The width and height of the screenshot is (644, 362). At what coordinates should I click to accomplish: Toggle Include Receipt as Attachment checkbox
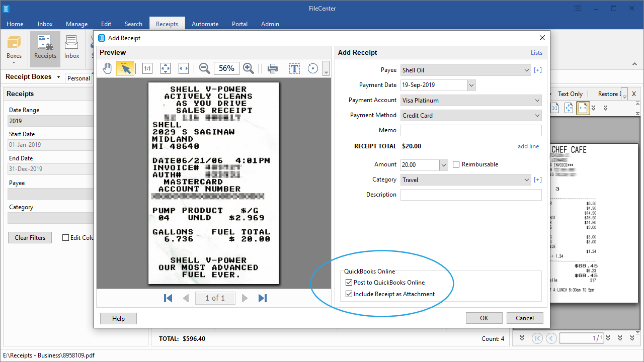point(349,294)
